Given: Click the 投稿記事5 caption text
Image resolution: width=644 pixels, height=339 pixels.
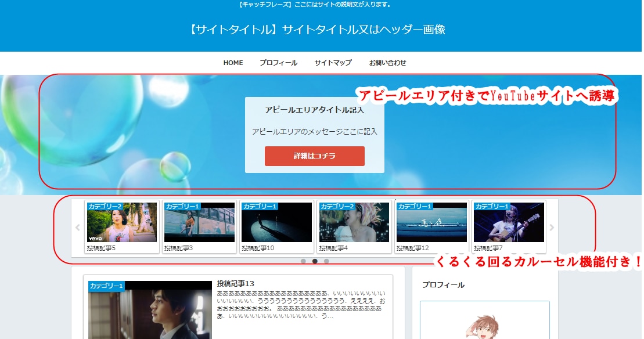Looking at the screenshot, I should (x=101, y=248).
